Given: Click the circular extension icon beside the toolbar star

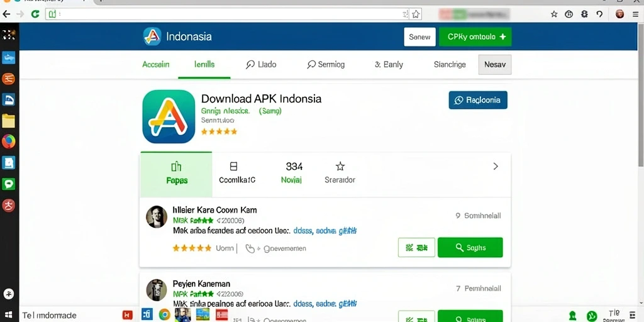Looking at the screenshot, I should click(569, 14).
